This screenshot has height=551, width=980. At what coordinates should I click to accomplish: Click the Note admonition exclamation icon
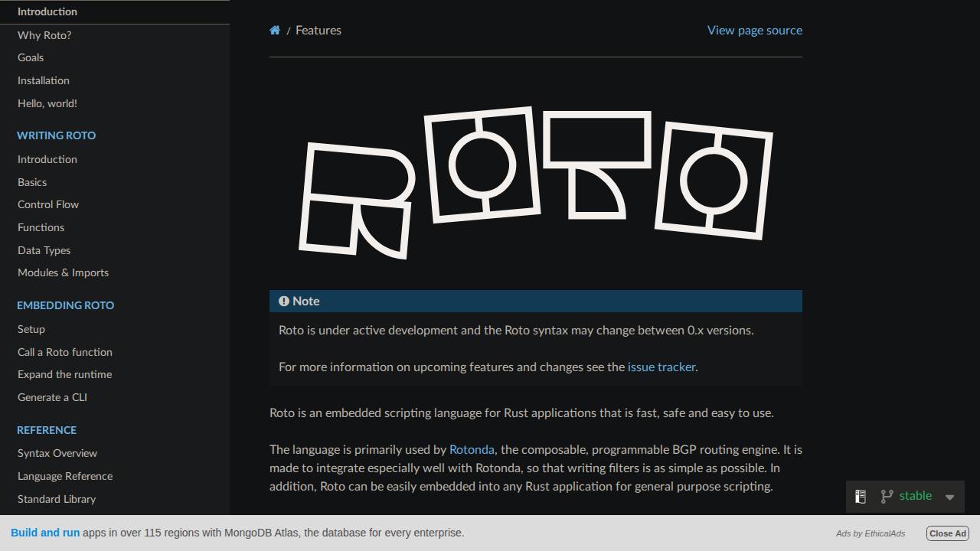click(284, 302)
